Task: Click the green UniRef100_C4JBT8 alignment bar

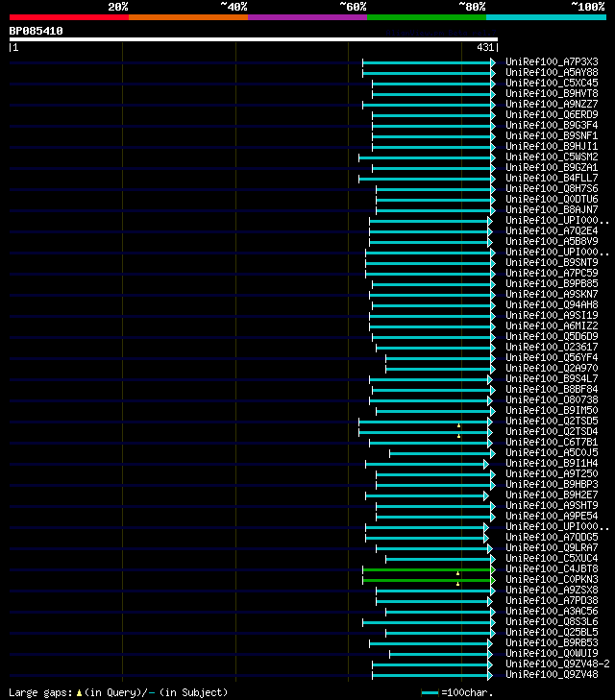Action: tap(429, 569)
